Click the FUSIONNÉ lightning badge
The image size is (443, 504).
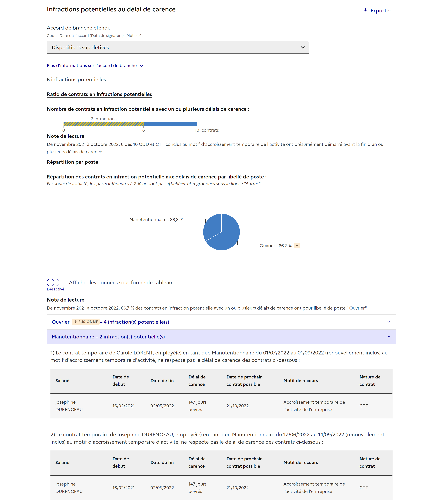tap(86, 322)
